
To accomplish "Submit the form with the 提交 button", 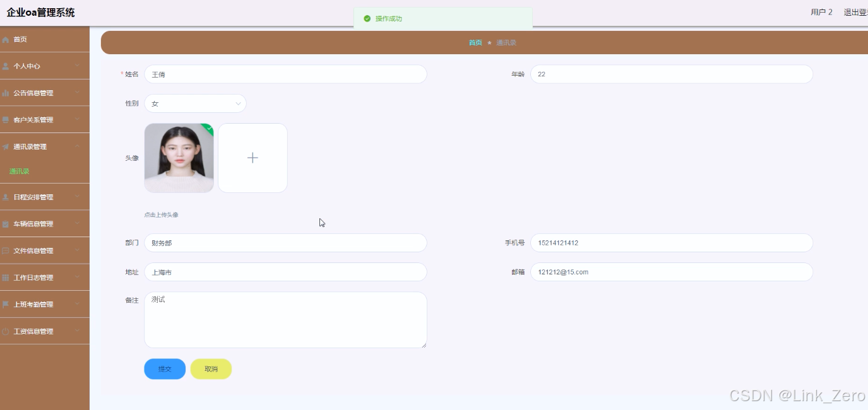I will click(164, 368).
